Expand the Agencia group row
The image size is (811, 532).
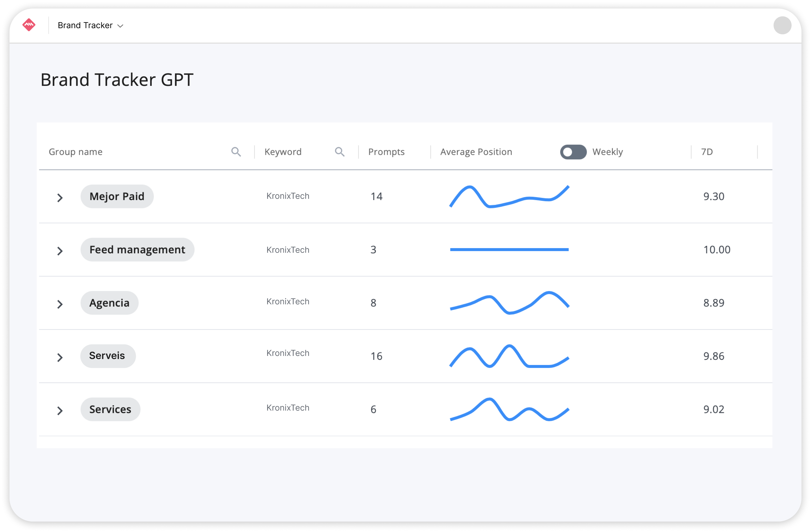coord(60,304)
